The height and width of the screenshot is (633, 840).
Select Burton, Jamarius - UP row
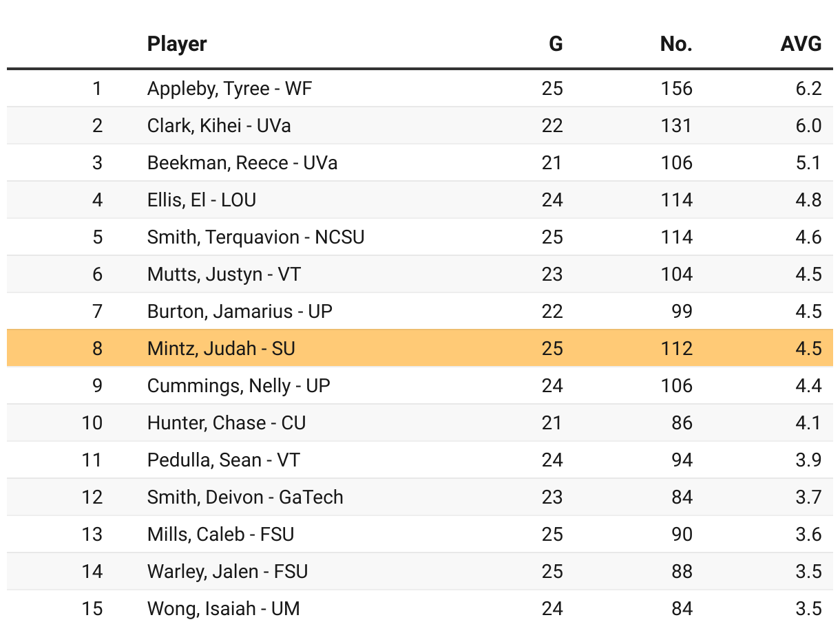click(240, 312)
